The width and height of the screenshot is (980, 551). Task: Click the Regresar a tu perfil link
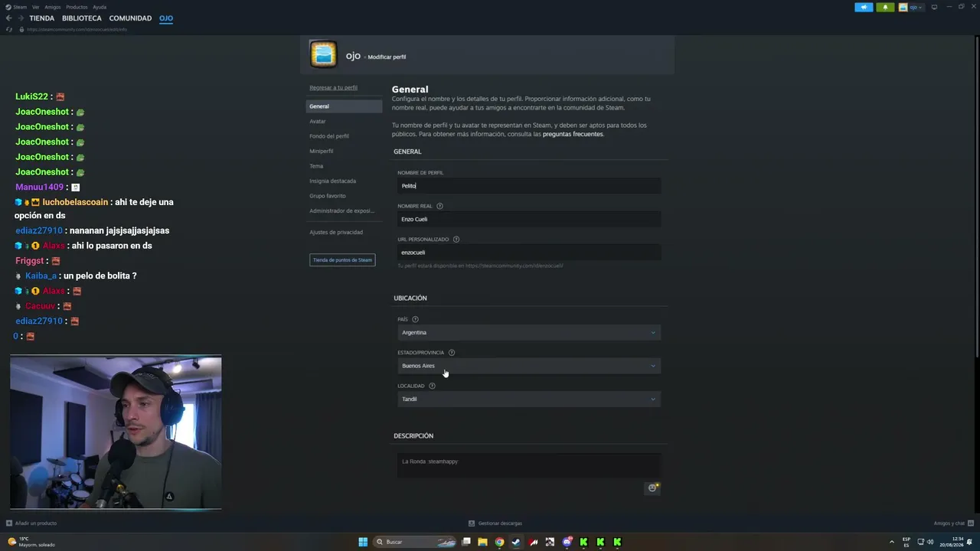click(333, 87)
